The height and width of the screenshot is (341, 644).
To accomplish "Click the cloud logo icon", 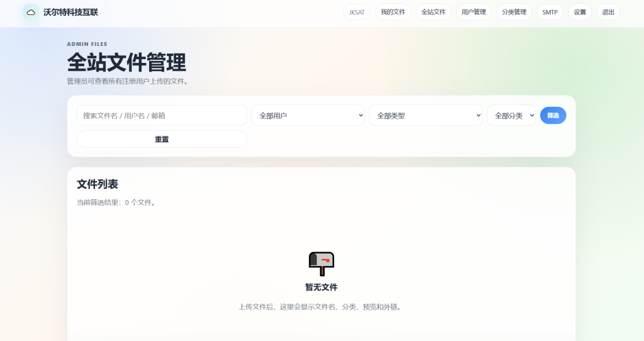I will [31, 13].
